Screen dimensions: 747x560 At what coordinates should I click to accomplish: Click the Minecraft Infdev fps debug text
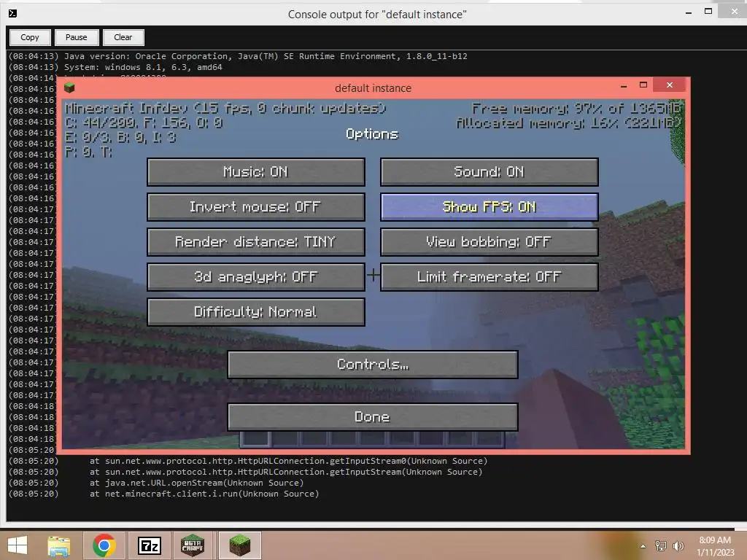(x=225, y=109)
